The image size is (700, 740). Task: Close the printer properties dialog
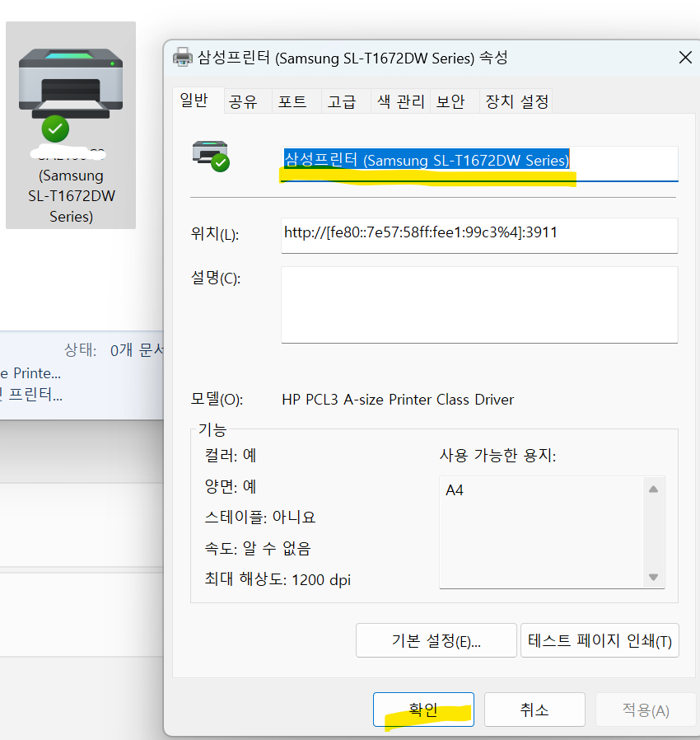coord(685,58)
